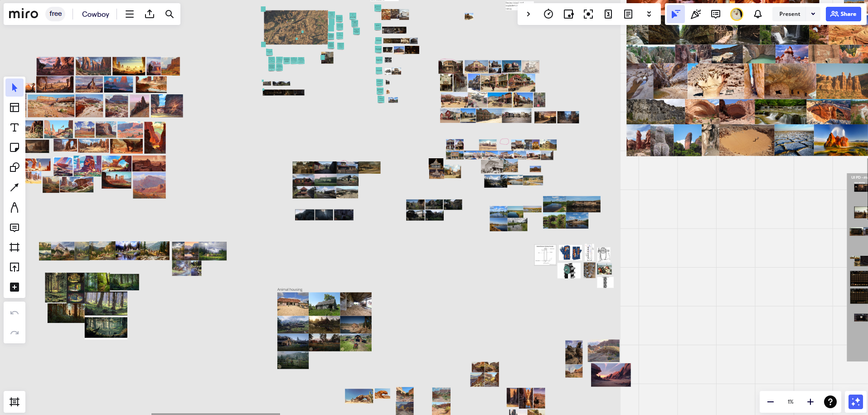Screen dimensions: 868x415
Task: Zoom in with the plus button
Action: coord(810,402)
